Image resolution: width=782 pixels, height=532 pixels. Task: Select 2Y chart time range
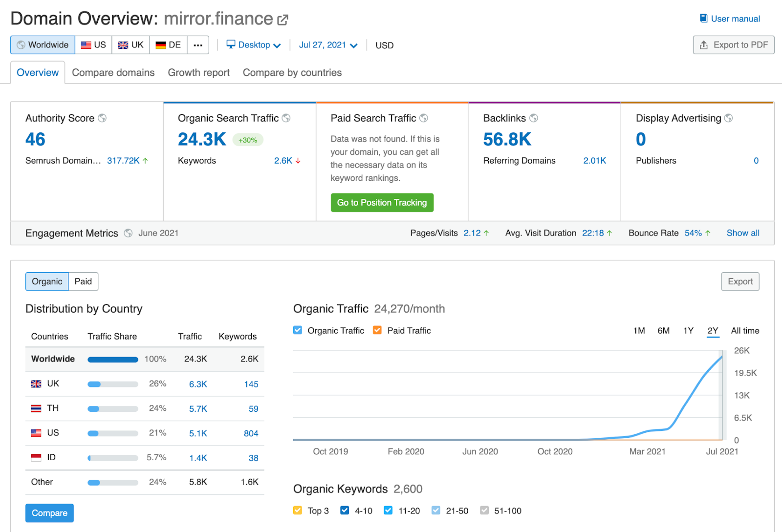pos(713,331)
